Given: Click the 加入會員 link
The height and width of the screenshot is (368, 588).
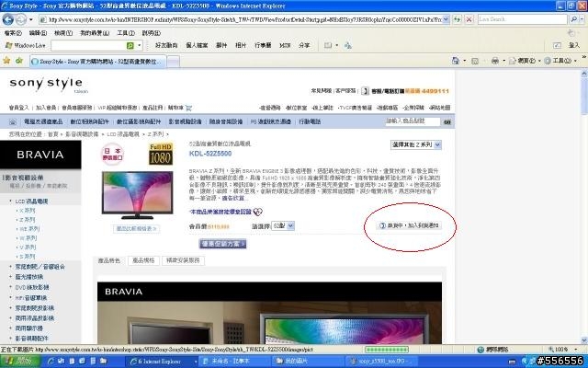Looking at the screenshot, I should 46,108.
